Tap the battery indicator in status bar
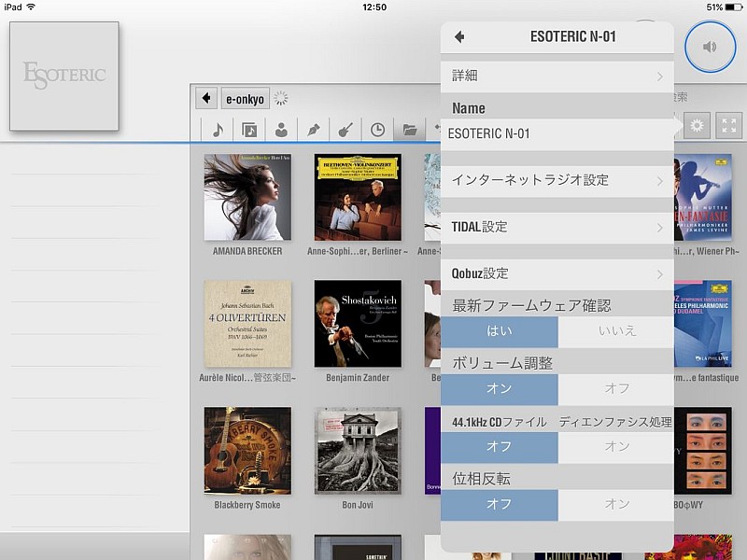Screen dimensions: 747x560 coord(734,7)
